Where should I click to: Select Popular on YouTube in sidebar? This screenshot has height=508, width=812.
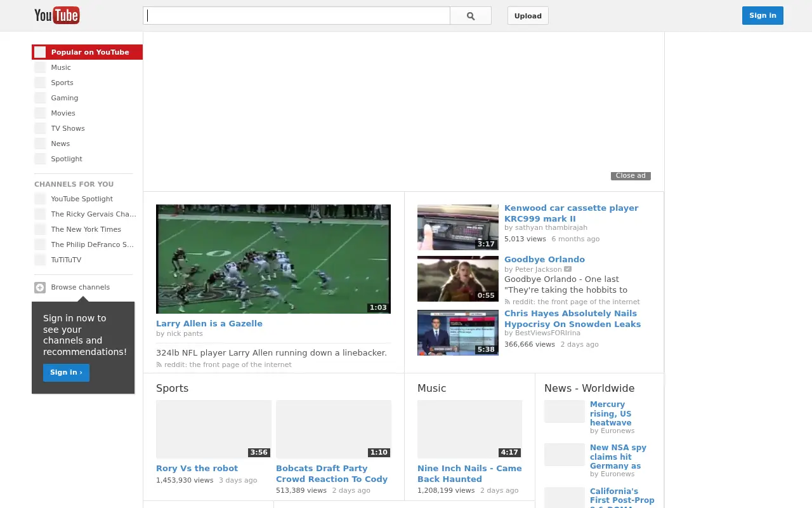point(87,52)
